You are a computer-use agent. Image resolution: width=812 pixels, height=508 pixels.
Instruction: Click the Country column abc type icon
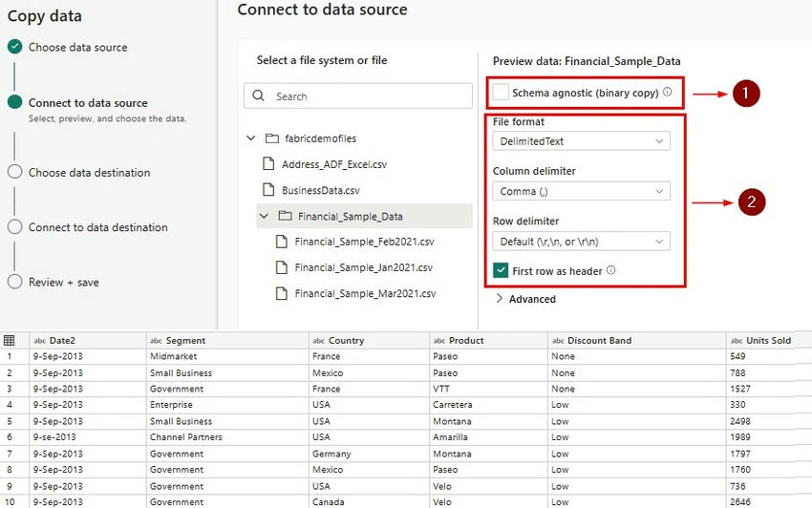pyautogui.click(x=318, y=341)
